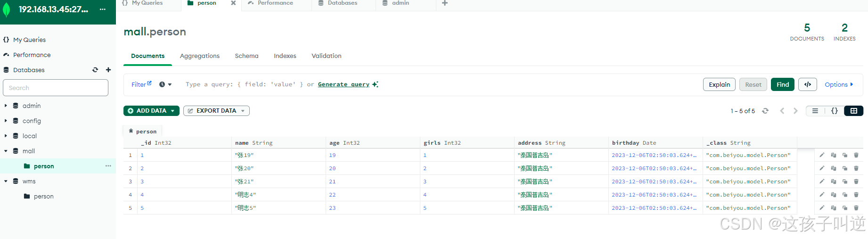Screen dimensions: 868x239
Task: Expand the admin database tree node
Action: pyautogui.click(x=6, y=106)
